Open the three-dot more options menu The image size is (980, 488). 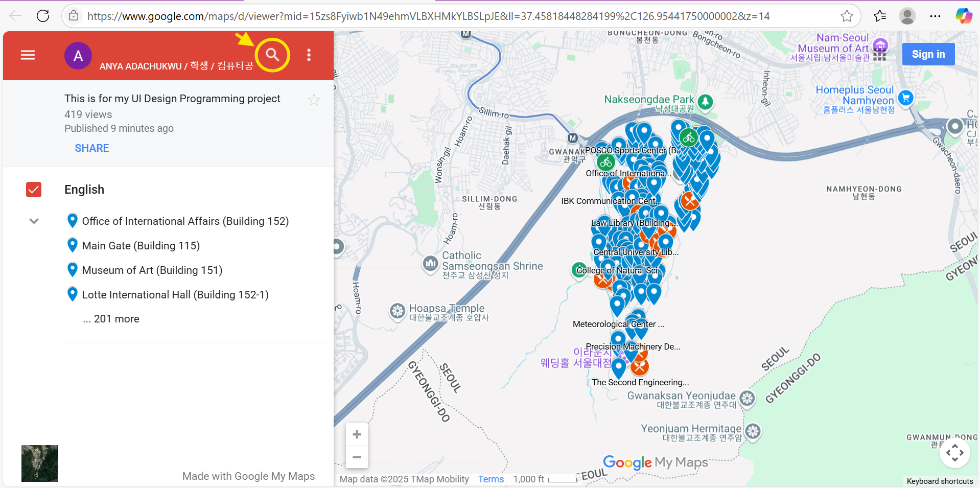tap(309, 55)
